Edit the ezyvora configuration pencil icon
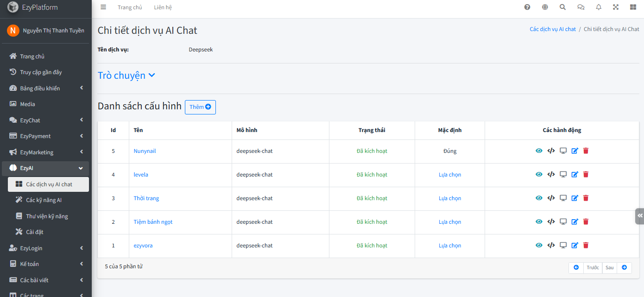The image size is (644, 297). tap(575, 245)
